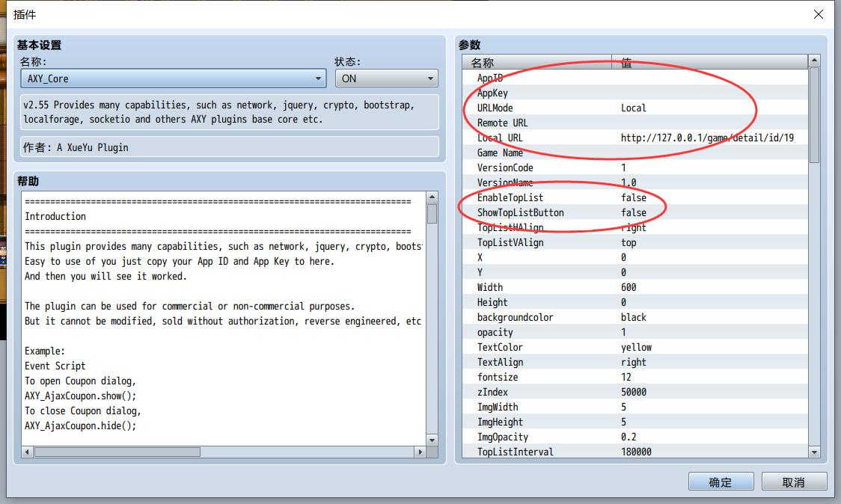Image resolution: width=841 pixels, height=504 pixels.
Task: Select the EnableTopList parameter row
Action: (x=635, y=198)
